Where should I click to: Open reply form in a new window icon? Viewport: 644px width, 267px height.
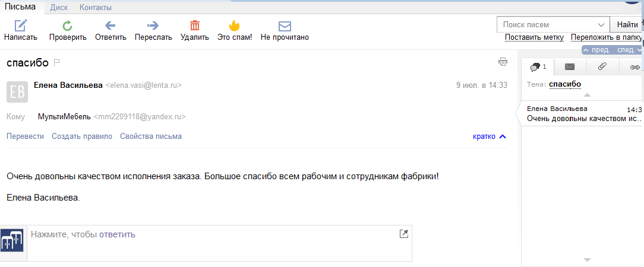coord(404,234)
